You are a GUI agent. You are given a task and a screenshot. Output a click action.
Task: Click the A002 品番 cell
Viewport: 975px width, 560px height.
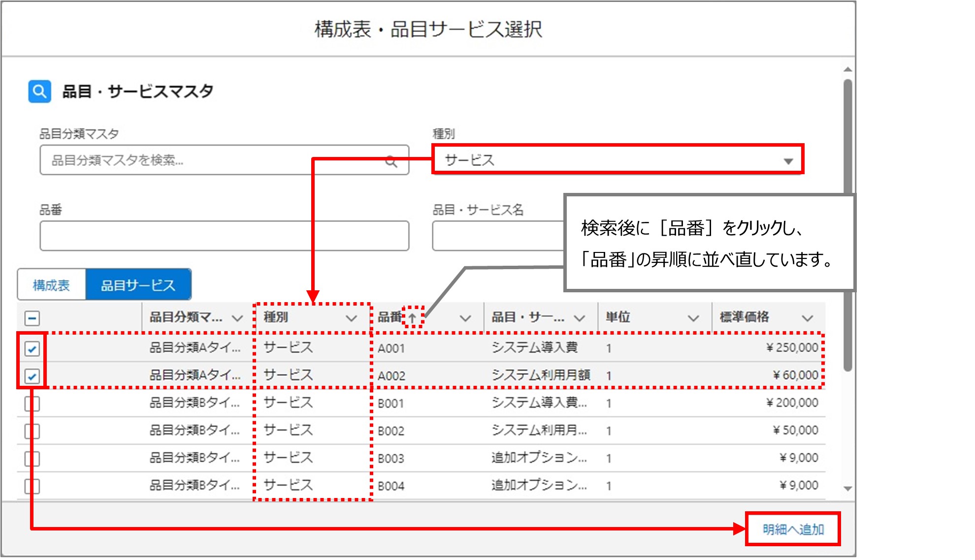(x=391, y=376)
